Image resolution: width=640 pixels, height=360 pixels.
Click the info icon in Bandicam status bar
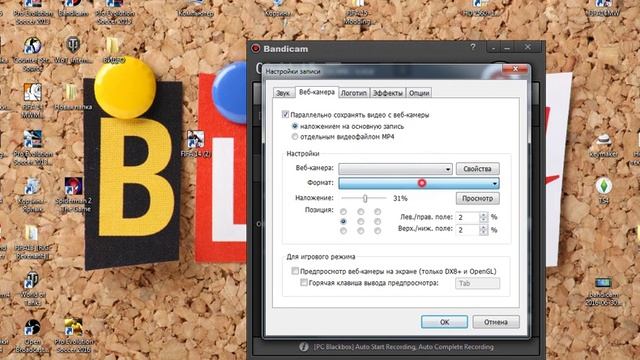point(303,347)
